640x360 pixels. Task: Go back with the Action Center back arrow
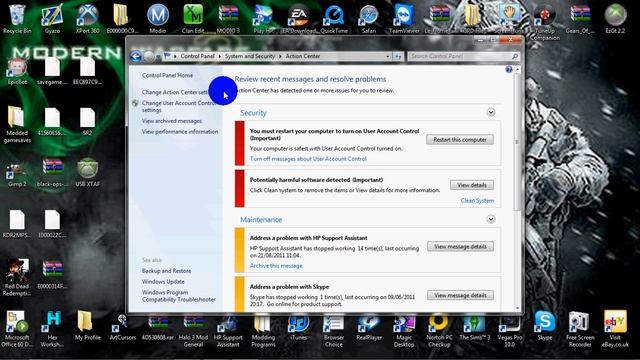pyautogui.click(x=136, y=56)
